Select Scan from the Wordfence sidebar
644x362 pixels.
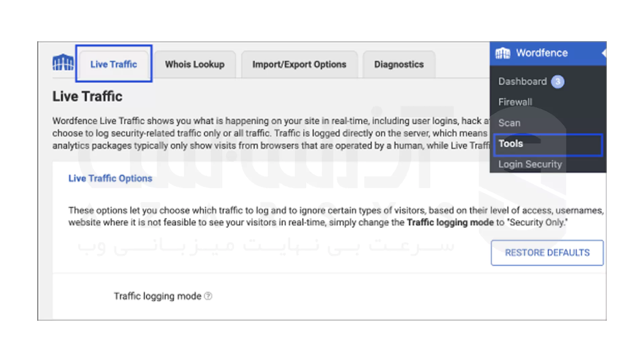pyautogui.click(x=509, y=123)
